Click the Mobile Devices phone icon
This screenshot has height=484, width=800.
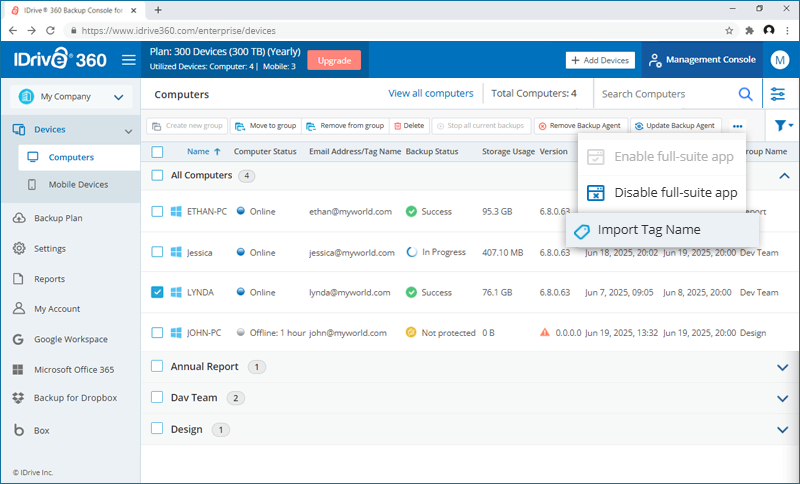pos(32,185)
